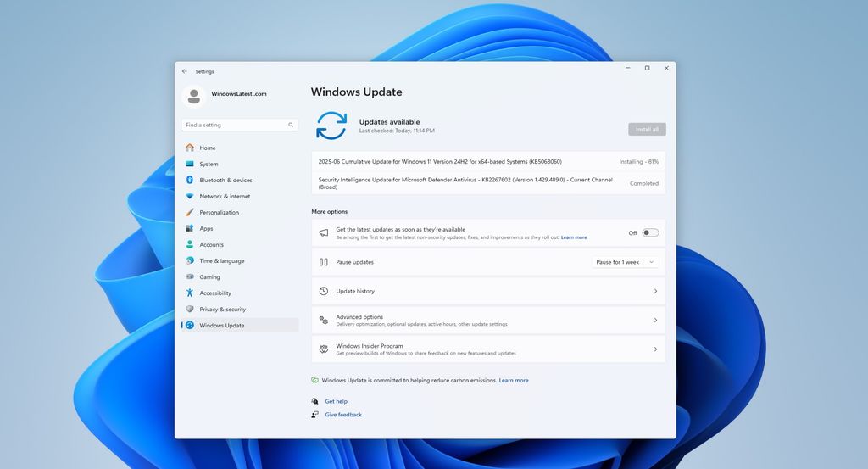Open the Apps settings page
The width and height of the screenshot is (868, 469).
pos(240,228)
